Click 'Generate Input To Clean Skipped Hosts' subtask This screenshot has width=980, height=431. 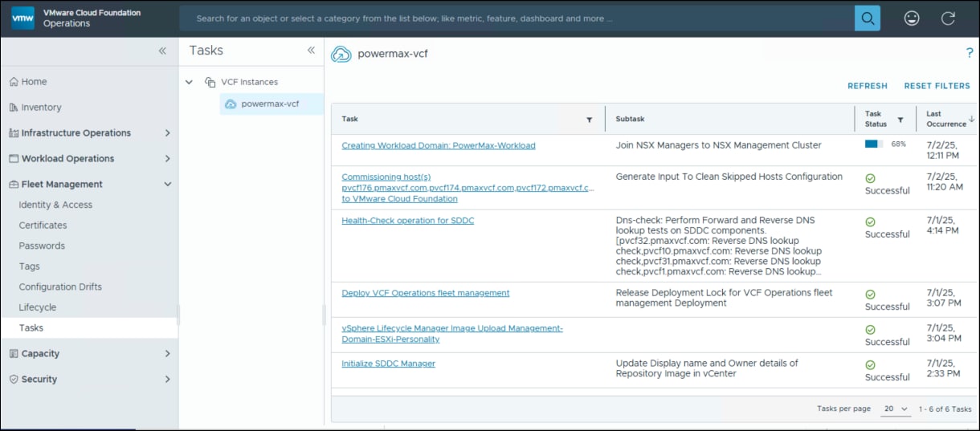729,177
